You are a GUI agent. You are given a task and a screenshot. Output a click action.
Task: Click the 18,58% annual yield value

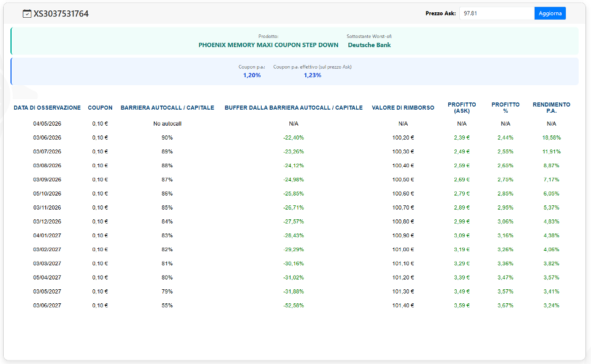[x=551, y=138]
